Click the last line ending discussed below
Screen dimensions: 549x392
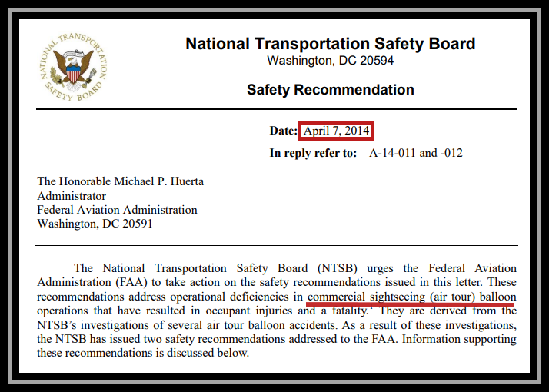(143, 353)
